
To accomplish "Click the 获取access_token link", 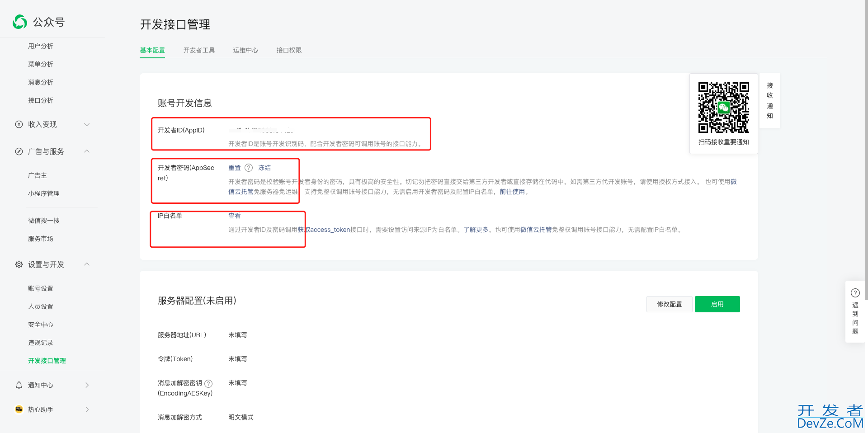I will pos(324,230).
